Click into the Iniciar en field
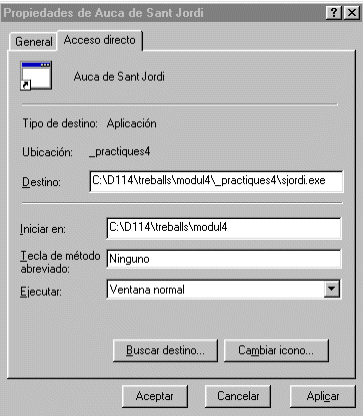 224,228
